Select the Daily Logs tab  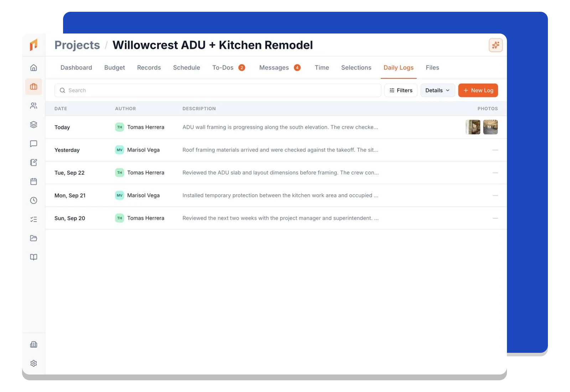click(398, 68)
